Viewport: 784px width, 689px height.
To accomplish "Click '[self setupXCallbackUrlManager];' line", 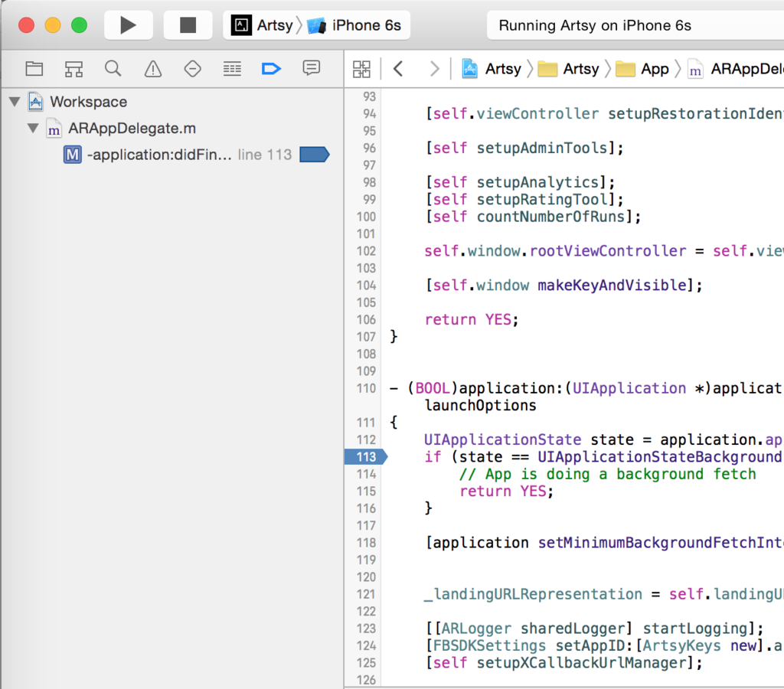I will 564,663.
